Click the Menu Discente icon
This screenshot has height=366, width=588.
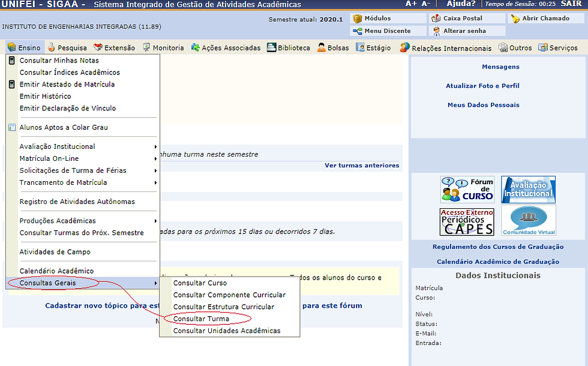[x=358, y=31]
